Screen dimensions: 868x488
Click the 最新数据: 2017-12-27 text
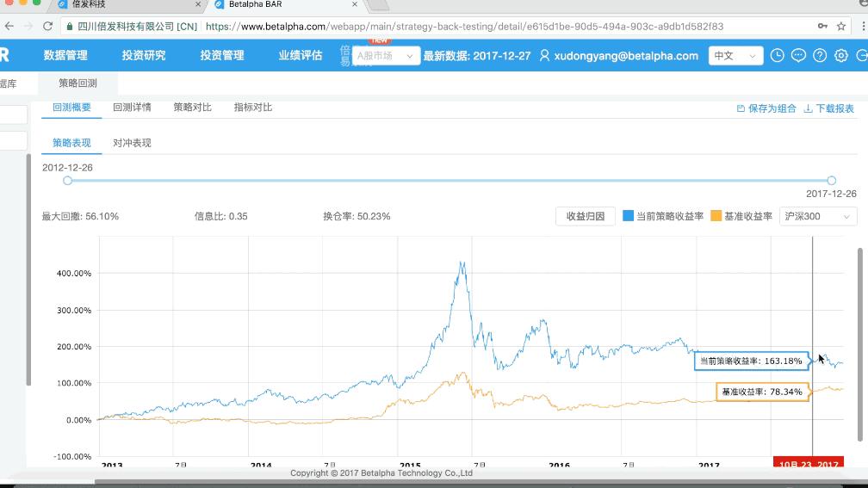coord(477,55)
